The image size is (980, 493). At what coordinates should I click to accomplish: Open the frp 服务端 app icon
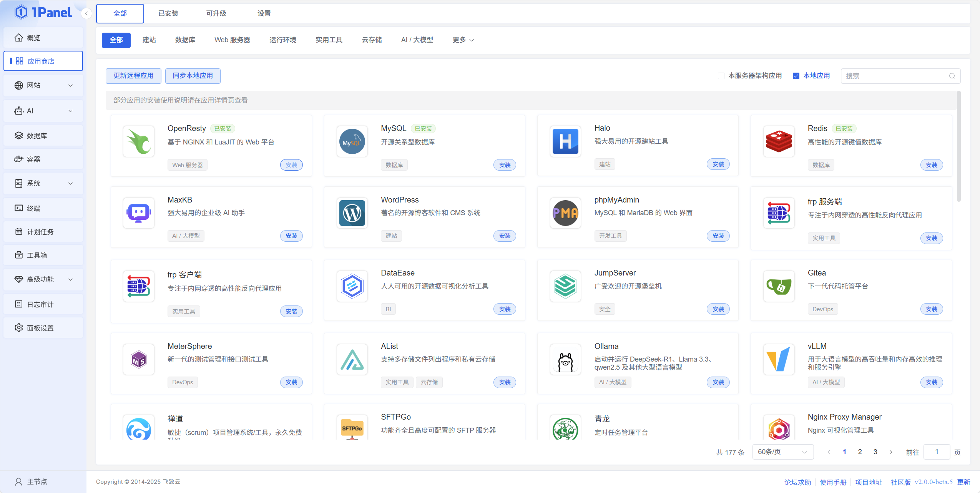point(779,213)
